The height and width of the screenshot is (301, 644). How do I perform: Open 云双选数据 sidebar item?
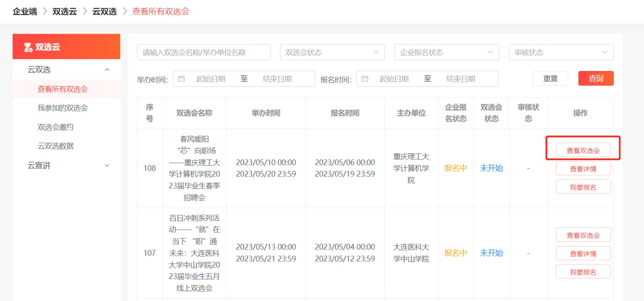tap(56, 146)
